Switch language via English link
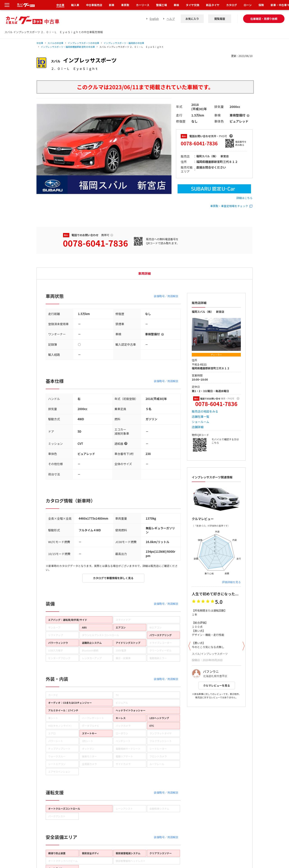Screen dimensions: 289x868 coord(154,19)
